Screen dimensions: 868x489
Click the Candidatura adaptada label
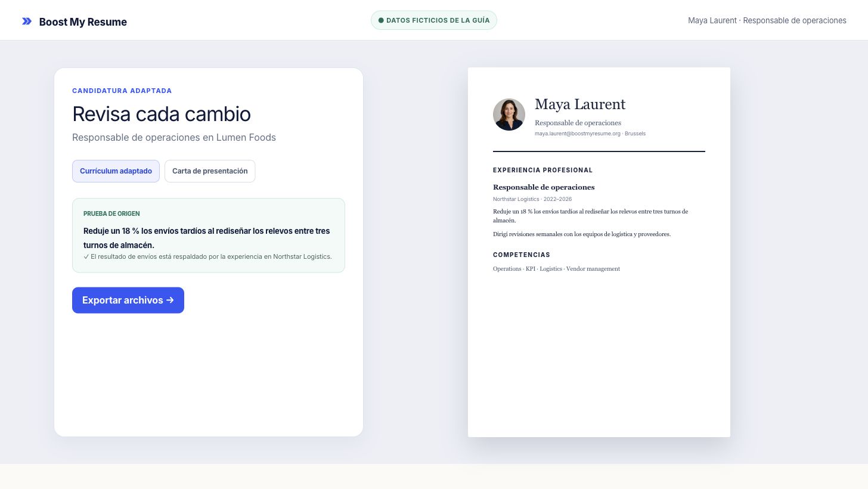[x=122, y=91]
